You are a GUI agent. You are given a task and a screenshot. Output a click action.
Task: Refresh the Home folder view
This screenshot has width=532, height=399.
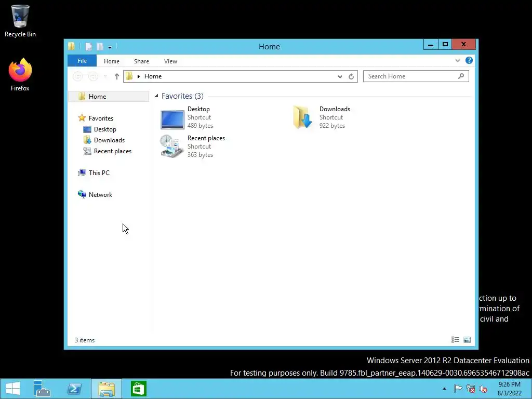pos(351,77)
